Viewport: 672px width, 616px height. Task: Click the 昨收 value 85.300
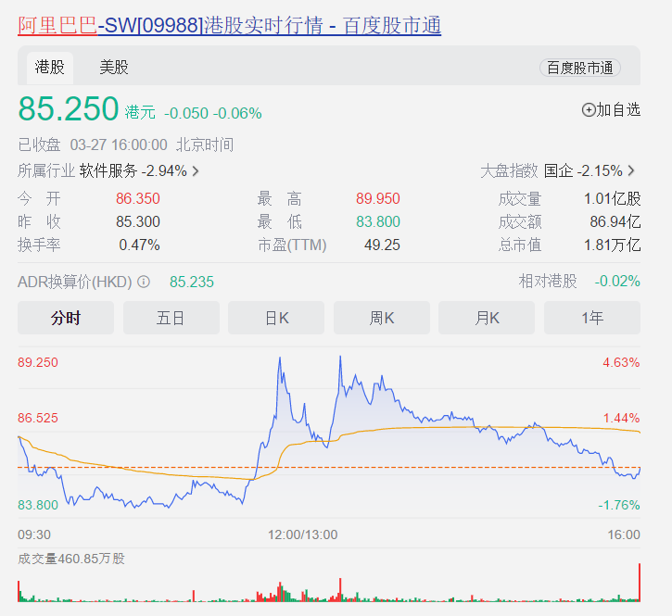coord(137,222)
